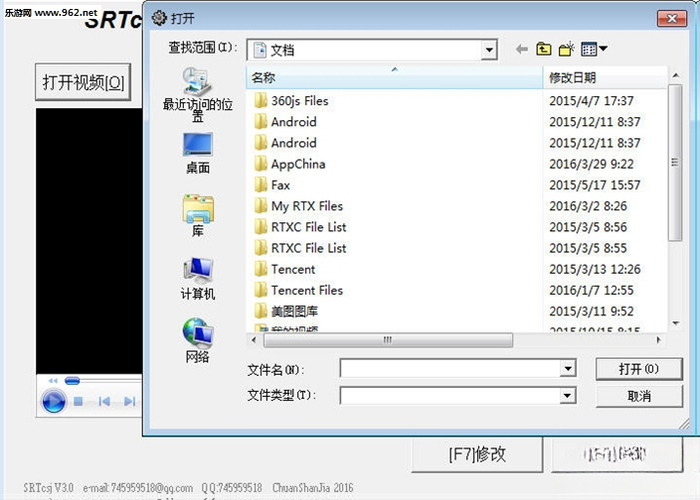The height and width of the screenshot is (500, 700).
Task: Click the date 2016/3/29 9:22 cell
Action: coord(591,164)
